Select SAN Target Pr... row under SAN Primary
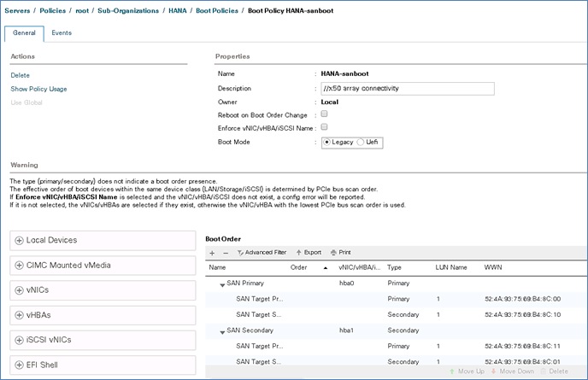Viewport: 588px width, 380px height. [x=396, y=299]
